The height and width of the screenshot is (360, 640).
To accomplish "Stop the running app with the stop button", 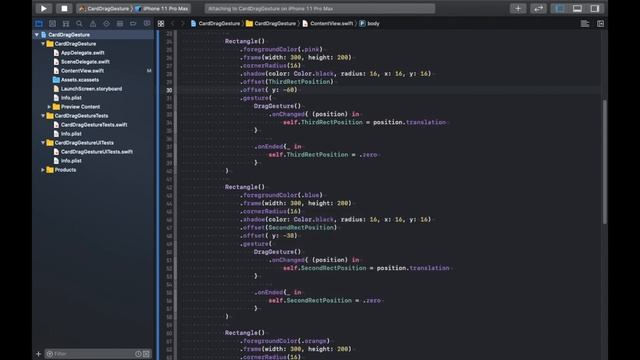I will tap(64, 8).
